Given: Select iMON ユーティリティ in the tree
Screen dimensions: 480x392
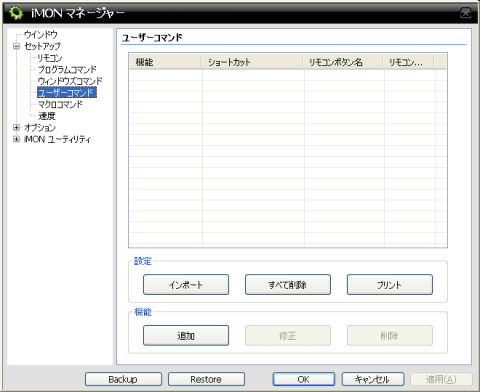Looking at the screenshot, I should 57,139.
